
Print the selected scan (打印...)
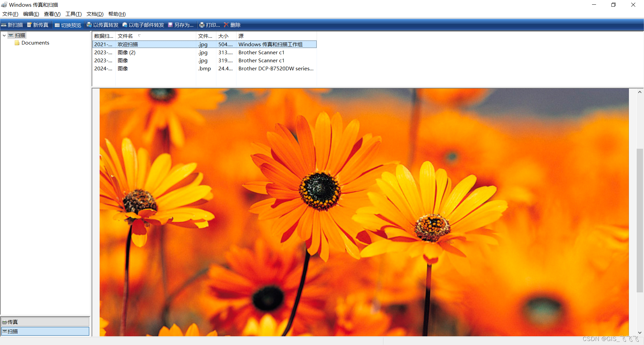(x=210, y=25)
